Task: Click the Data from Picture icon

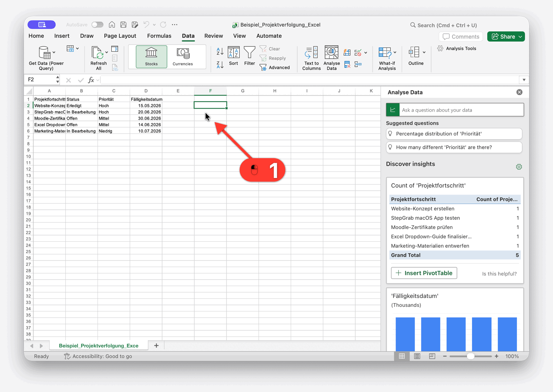Action: tap(70, 49)
